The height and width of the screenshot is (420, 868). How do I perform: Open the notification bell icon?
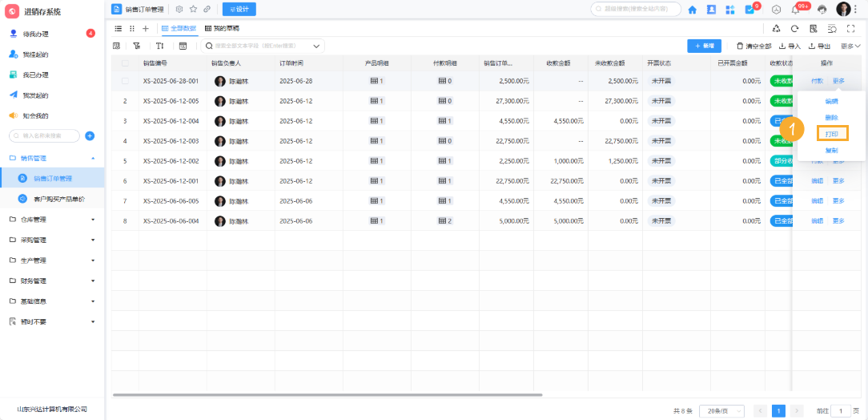click(x=795, y=10)
